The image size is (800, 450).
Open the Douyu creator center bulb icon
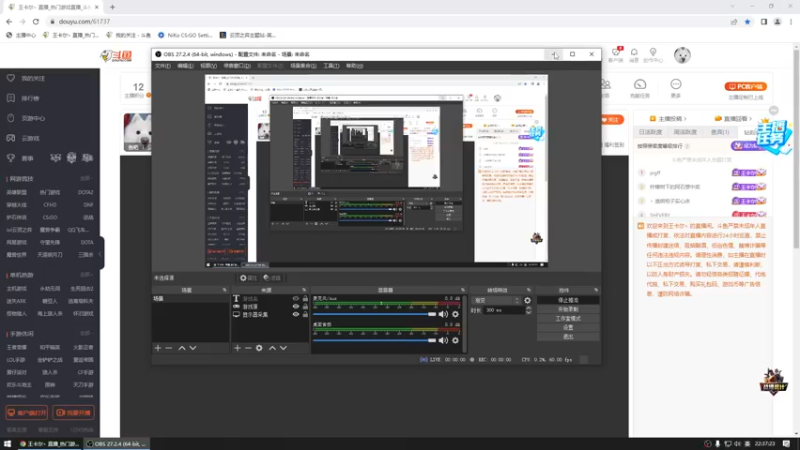653,53
